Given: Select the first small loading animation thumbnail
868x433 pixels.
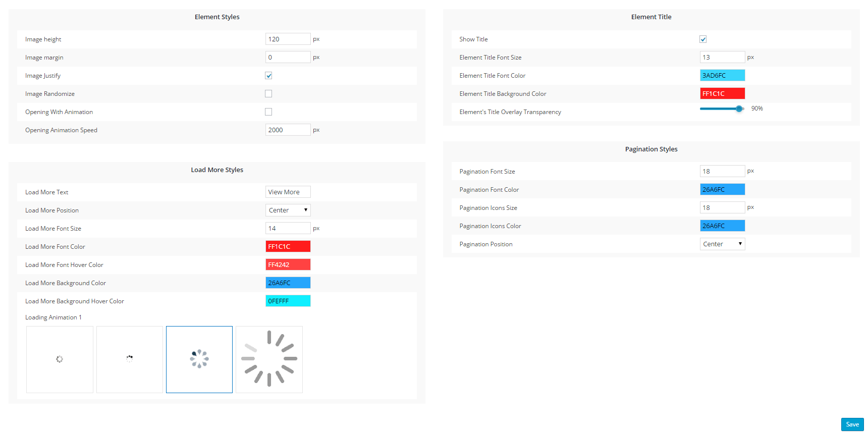Looking at the screenshot, I should tap(60, 359).
